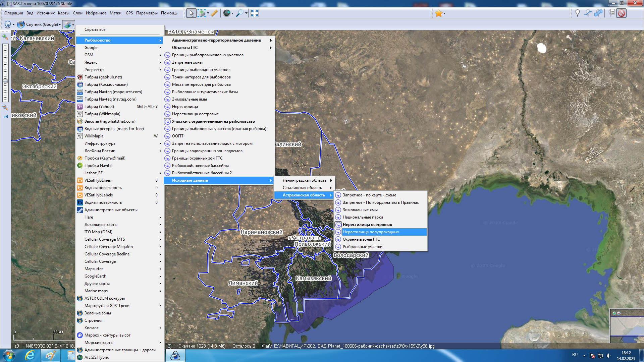Click Скрыть все menu entry
This screenshot has width=644, height=362.
coord(95,29)
